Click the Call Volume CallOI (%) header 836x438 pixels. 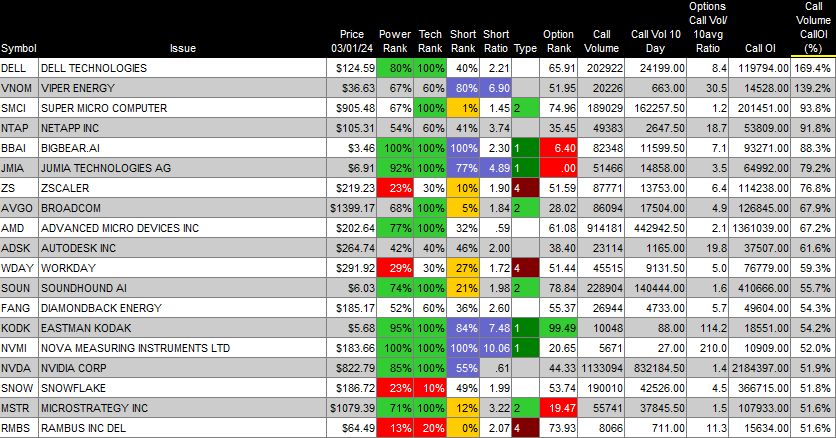tap(813, 28)
